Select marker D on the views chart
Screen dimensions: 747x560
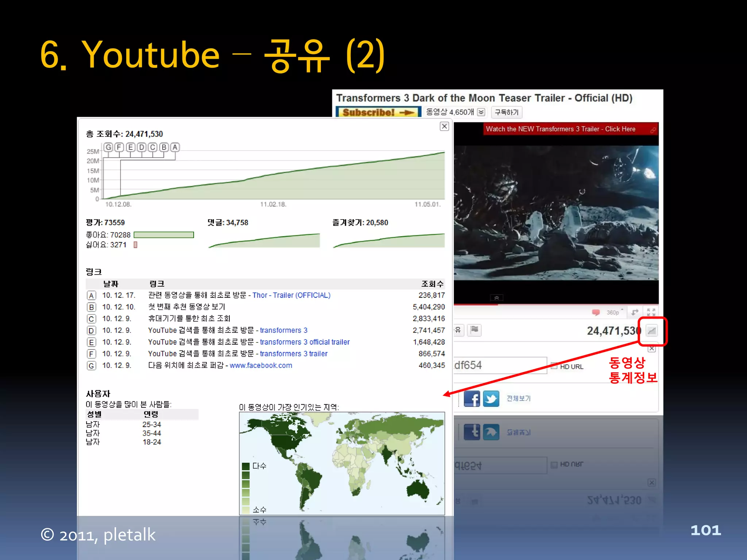pyautogui.click(x=142, y=147)
